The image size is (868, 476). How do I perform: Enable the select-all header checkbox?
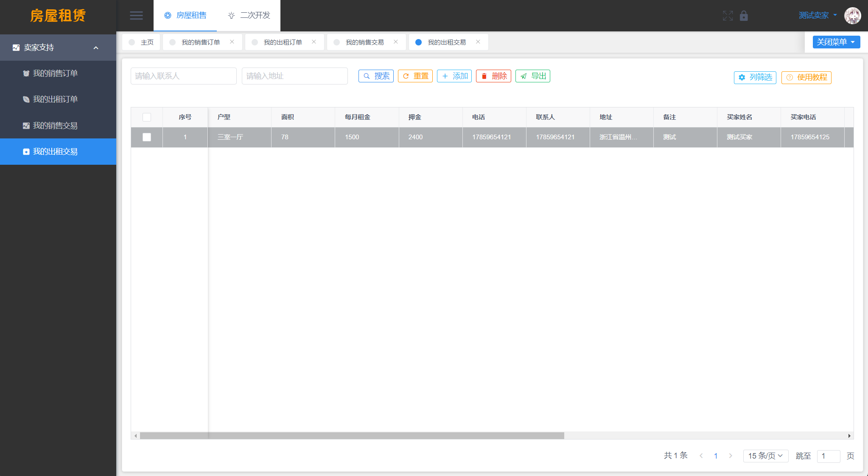[146, 117]
